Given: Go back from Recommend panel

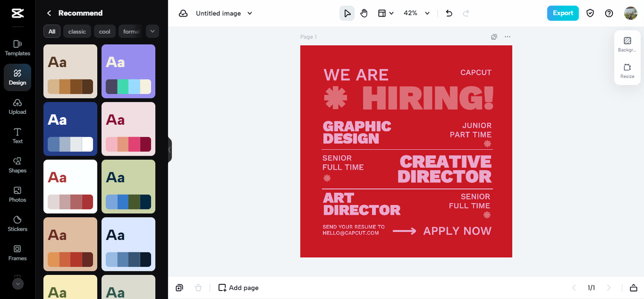Looking at the screenshot, I should click(x=49, y=13).
